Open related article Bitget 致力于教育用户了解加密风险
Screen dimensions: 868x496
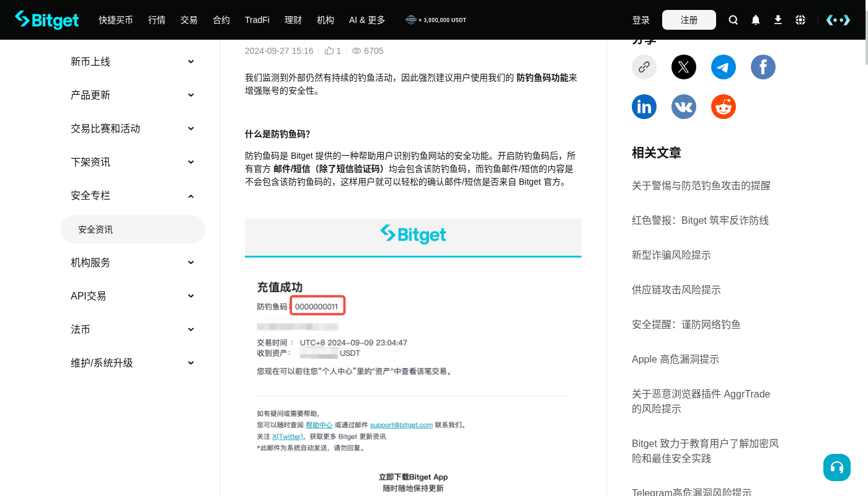(x=706, y=451)
